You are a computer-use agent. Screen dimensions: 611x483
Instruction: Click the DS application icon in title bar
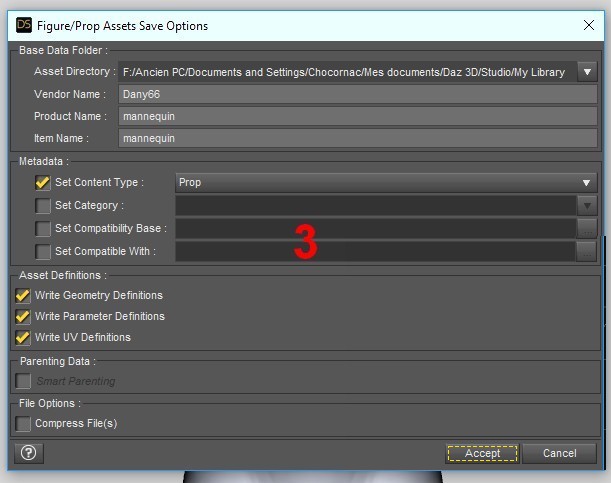pos(24,25)
